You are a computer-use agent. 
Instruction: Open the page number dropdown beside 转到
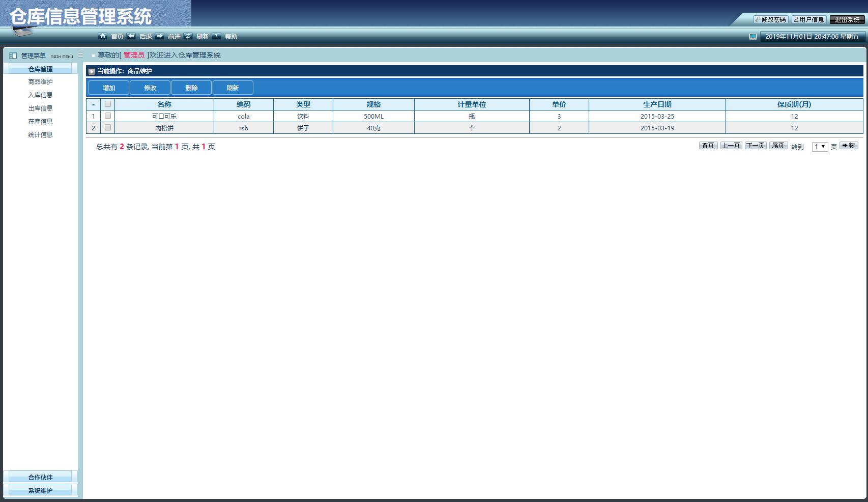click(820, 147)
